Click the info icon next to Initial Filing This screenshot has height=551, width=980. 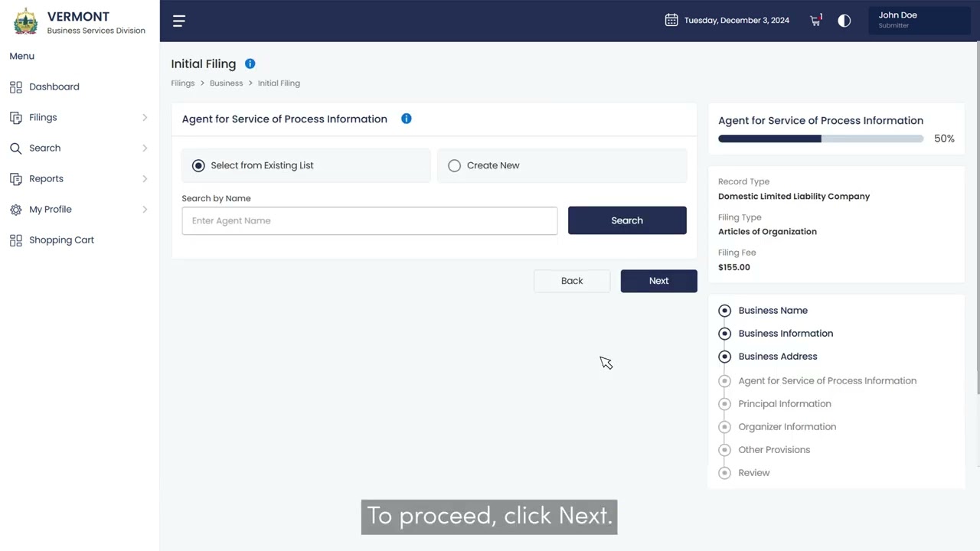(x=250, y=64)
